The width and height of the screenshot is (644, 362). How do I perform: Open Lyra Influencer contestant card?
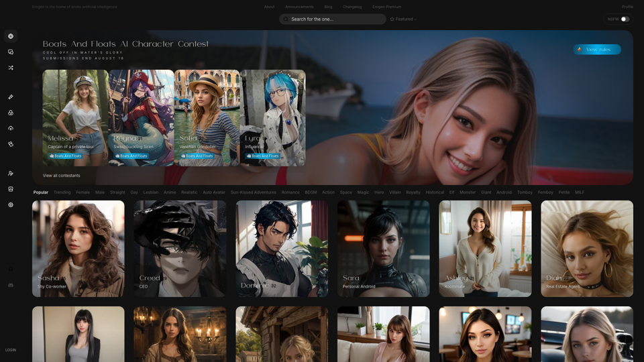(273, 118)
